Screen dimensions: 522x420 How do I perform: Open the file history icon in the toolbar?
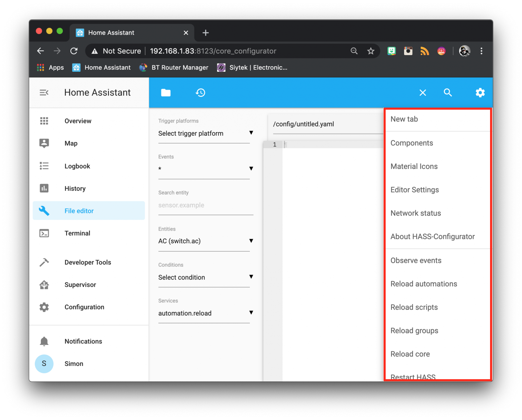(201, 92)
